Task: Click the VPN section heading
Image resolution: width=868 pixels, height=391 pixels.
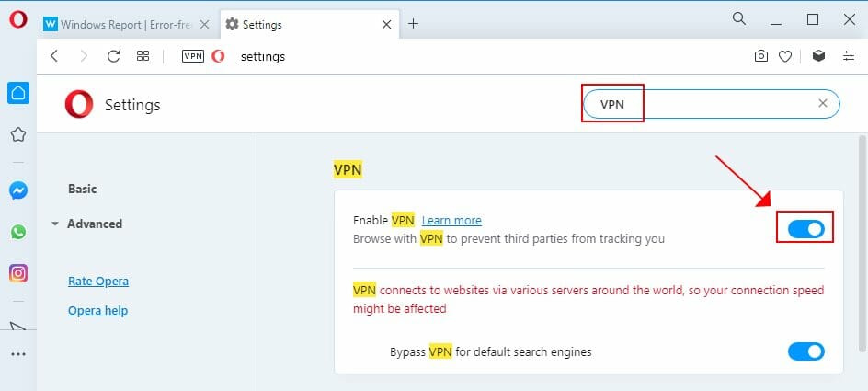Action: tap(348, 169)
